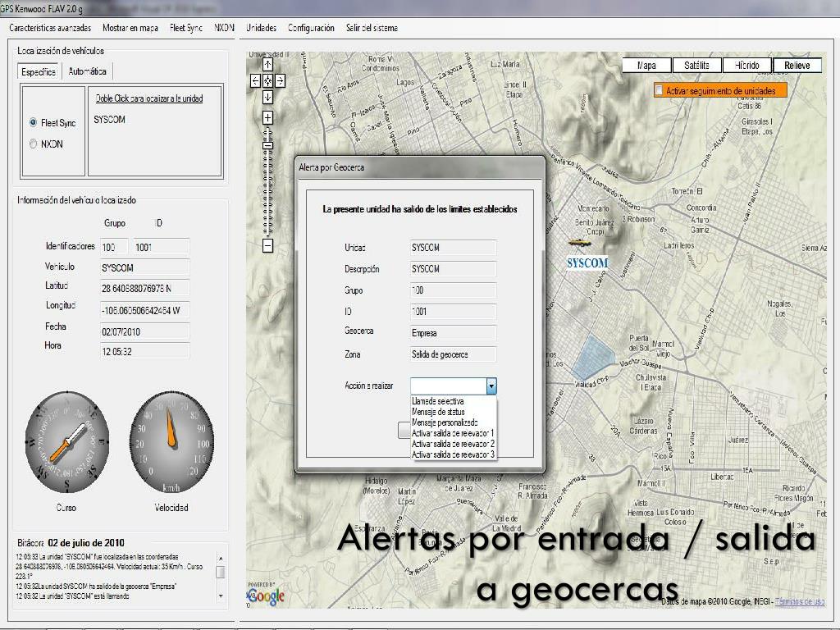The width and height of the screenshot is (840, 630).
Task: Click the Descripción field in the alert dialog
Action: point(453,269)
